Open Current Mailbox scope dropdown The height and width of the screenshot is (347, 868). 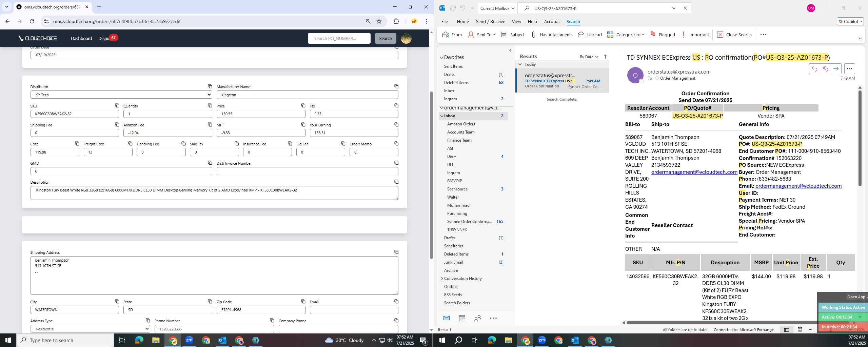[497, 8]
